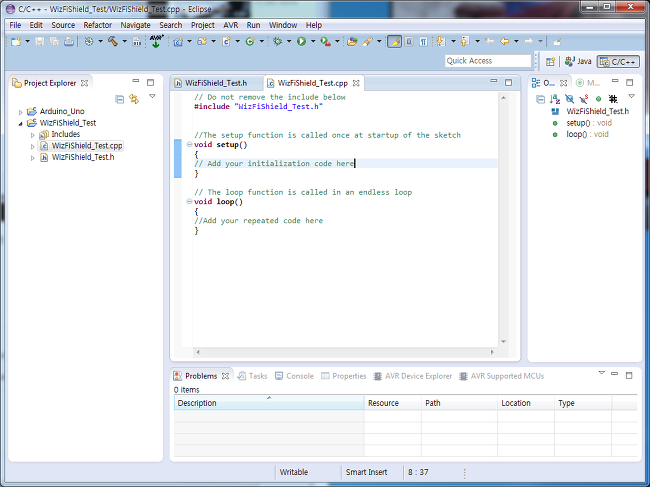Open the Run button dropdown arrow
The width and height of the screenshot is (650, 487).
pos(313,41)
